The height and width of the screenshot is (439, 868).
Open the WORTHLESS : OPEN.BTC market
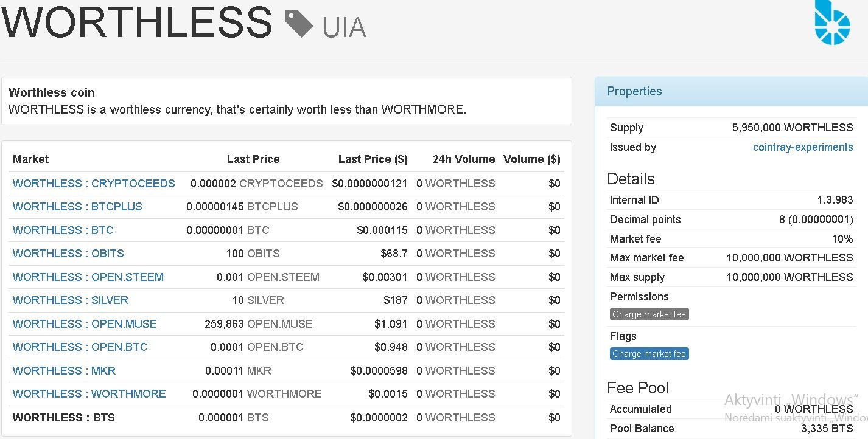click(x=80, y=347)
